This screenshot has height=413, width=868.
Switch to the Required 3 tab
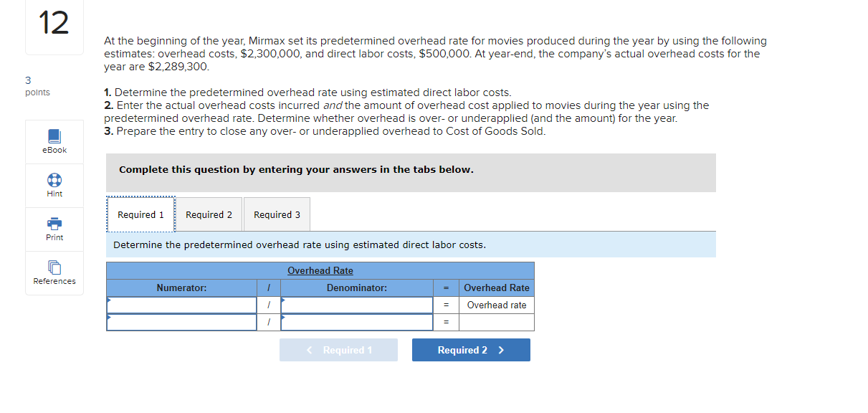coord(277,214)
